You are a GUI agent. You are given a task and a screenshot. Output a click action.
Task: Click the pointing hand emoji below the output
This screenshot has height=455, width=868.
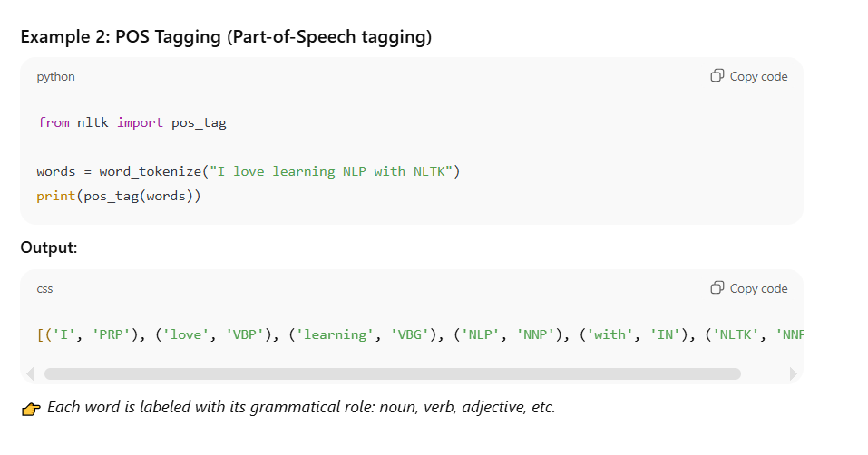pyautogui.click(x=30, y=409)
